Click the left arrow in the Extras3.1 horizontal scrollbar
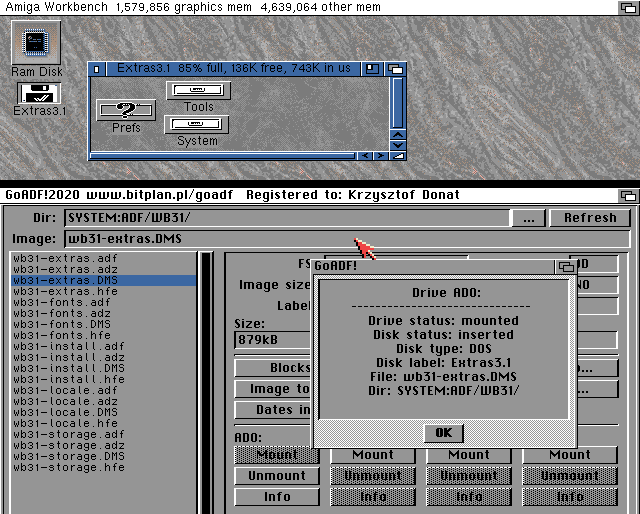Screen dimensions: 640x514 (365, 156)
